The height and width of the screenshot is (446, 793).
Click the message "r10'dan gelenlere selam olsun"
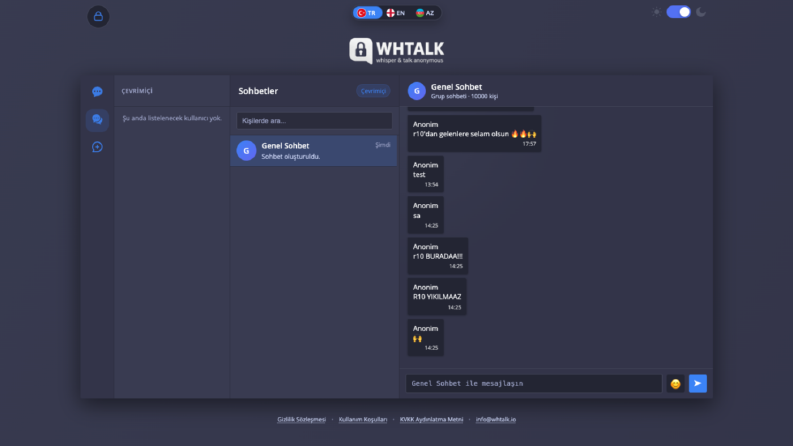474,133
